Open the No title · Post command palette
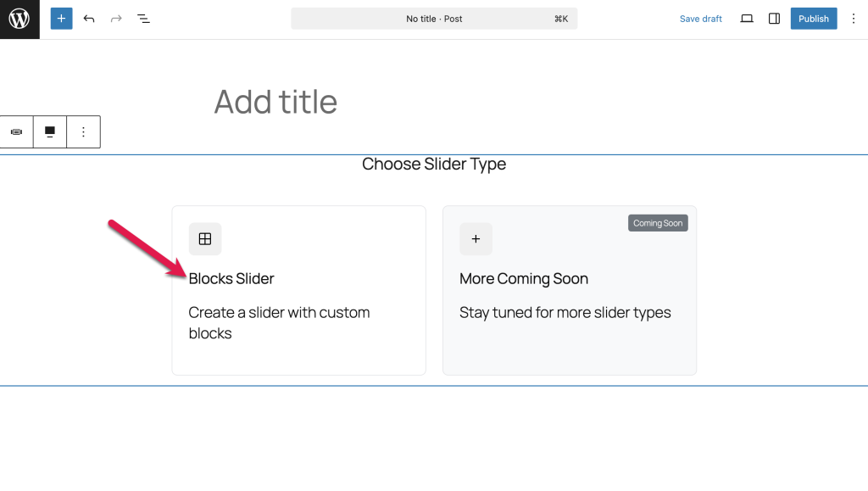 [x=434, y=19]
